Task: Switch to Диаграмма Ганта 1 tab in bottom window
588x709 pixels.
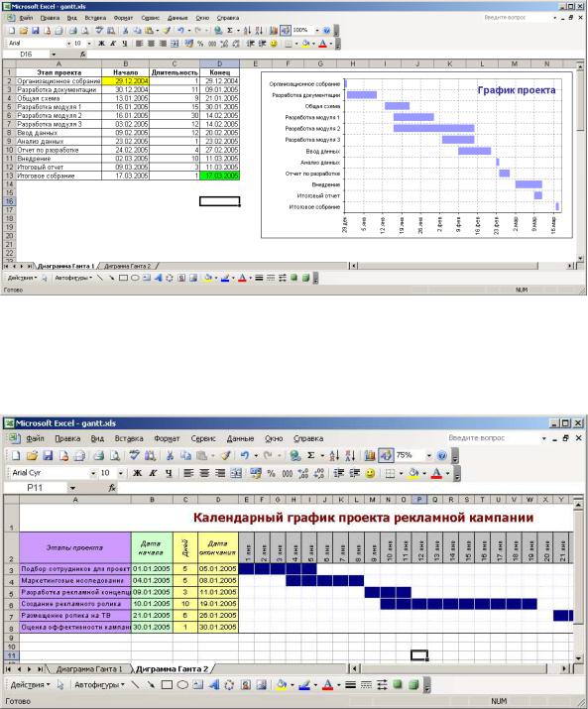Action: click(x=89, y=668)
